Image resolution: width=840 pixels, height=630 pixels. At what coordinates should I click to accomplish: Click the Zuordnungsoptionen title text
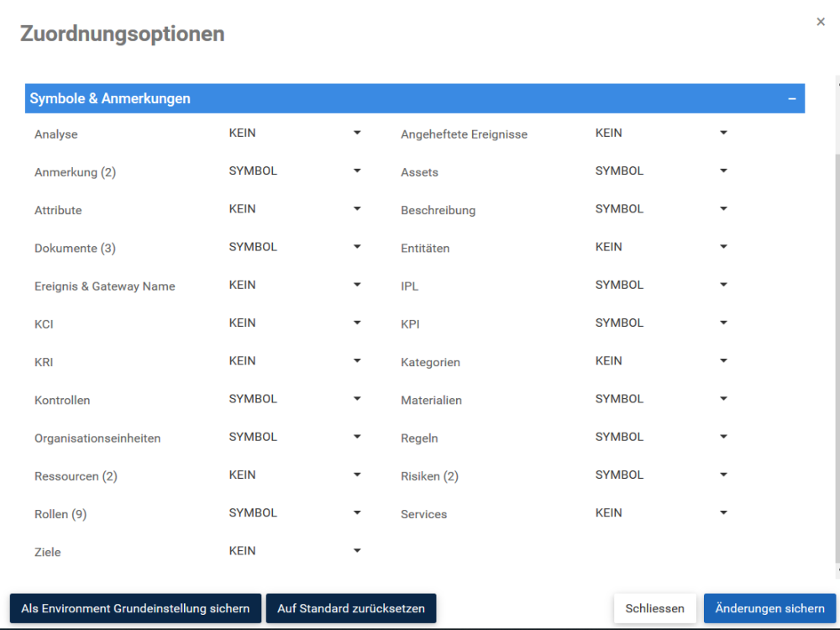(122, 34)
